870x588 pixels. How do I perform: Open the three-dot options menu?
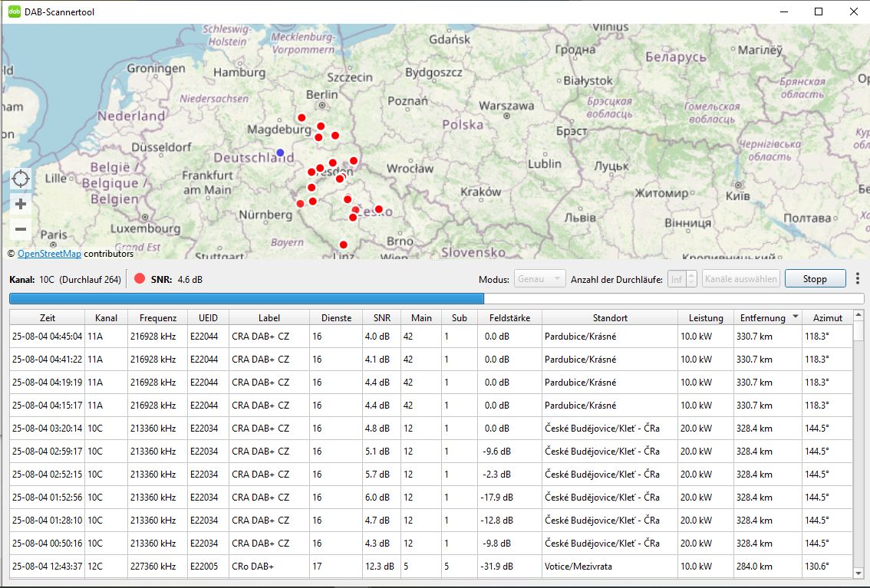858,279
